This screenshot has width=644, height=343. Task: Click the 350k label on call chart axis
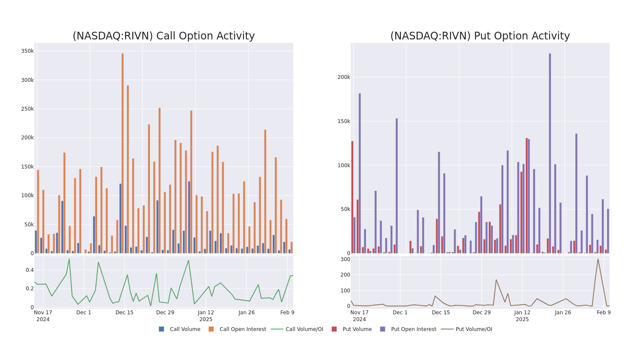(x=27, y=51)
